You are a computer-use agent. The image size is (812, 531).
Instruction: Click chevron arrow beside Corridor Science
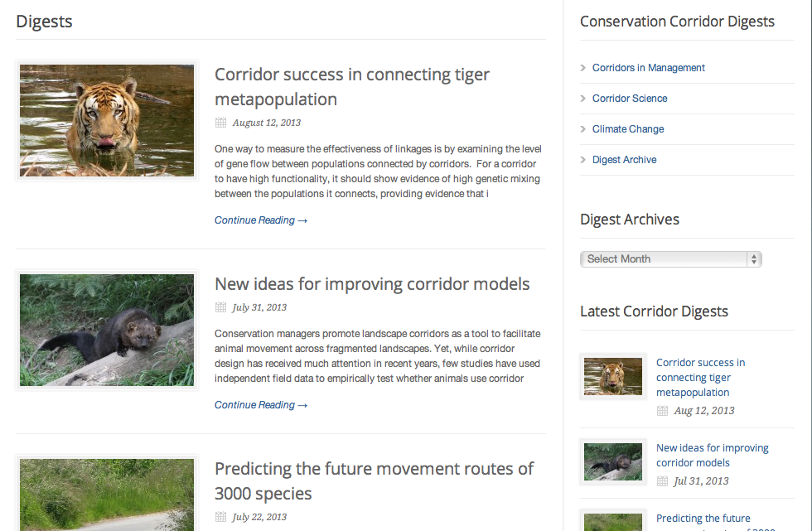click(583, 99)
